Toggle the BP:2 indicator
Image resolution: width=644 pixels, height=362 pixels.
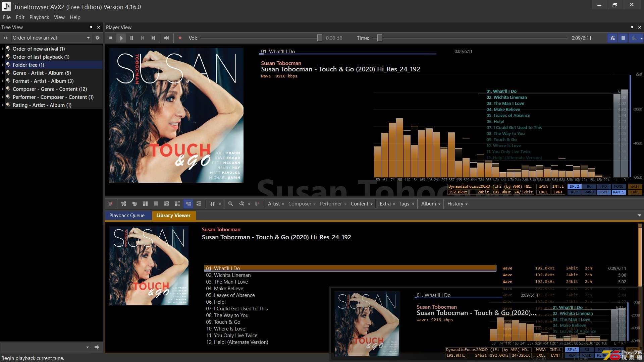(575, 187)
